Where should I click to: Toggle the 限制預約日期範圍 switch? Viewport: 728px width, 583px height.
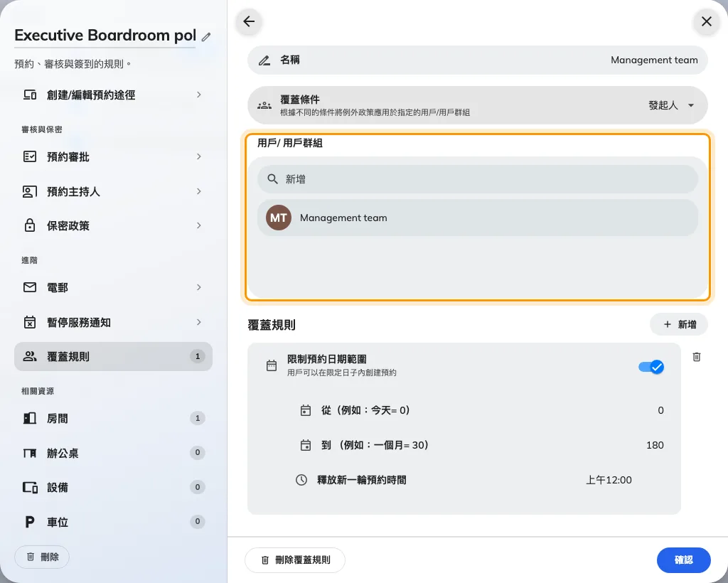(x=651, y=367)
